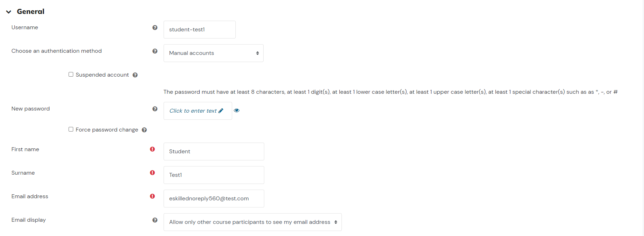The image size is (644, 236).
Task: Enable the Suspended account checkbox
Action: 71,75
